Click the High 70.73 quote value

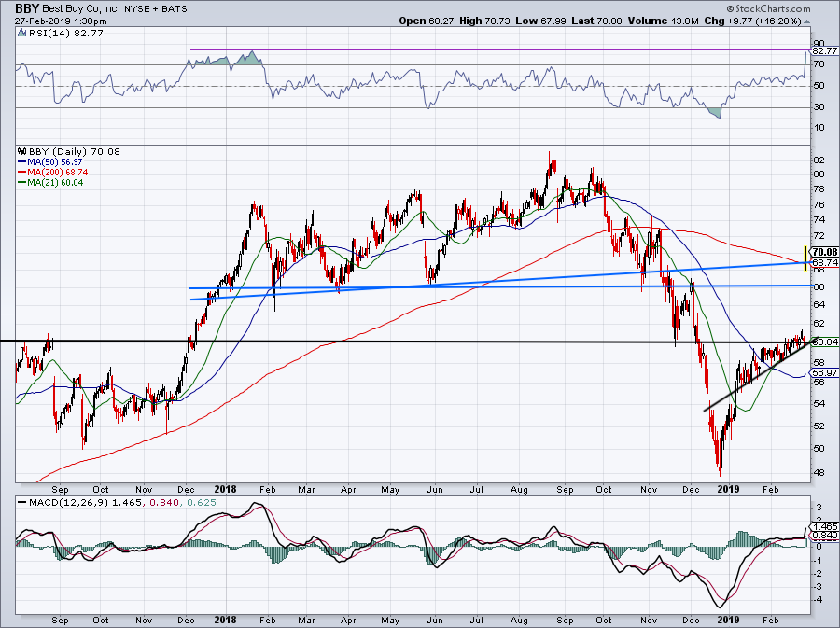(x=484, y=21)
